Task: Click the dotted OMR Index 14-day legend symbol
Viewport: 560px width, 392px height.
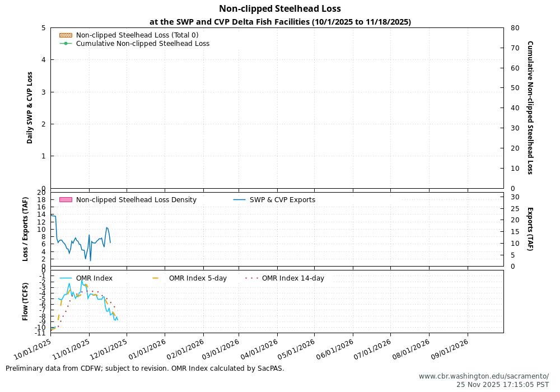Action: tap(252, 278)
